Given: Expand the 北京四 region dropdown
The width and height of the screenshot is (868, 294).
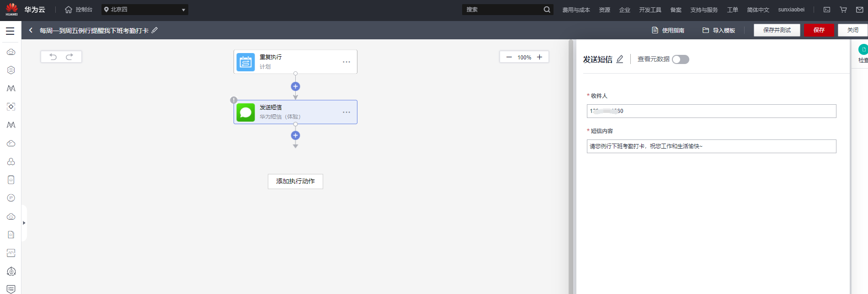Looking at the screenshot, I should (144, 10).
